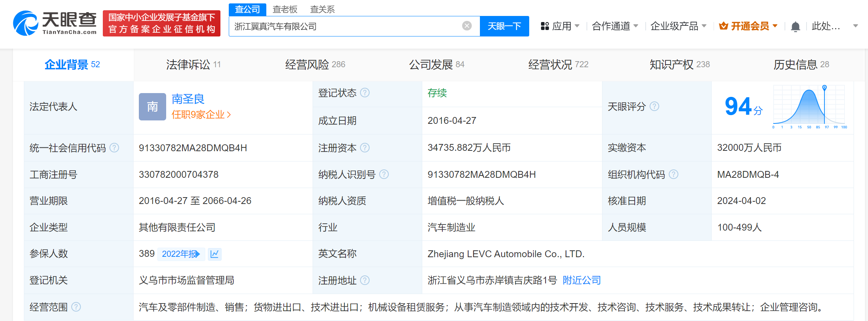Click help icon next to 登记状态
Screen dimensions: 868x321
click(x=365, y=93)
